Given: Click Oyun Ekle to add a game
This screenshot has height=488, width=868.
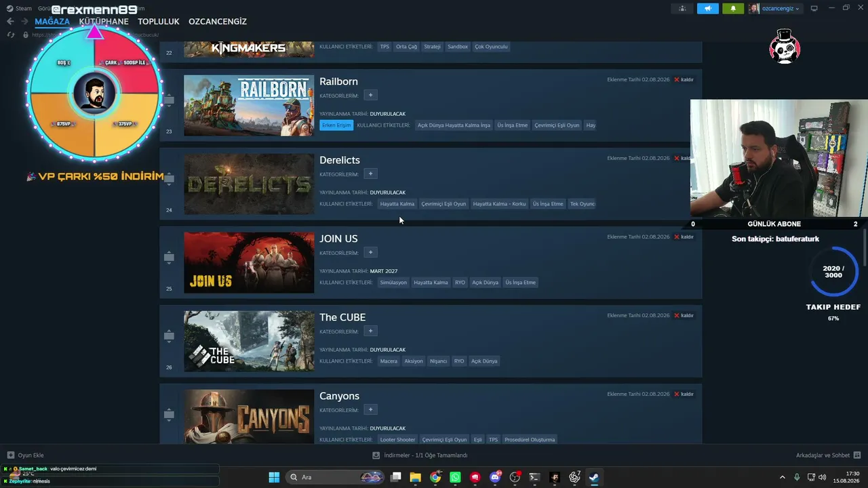Looking at the screenshot, I should (25, 455).
